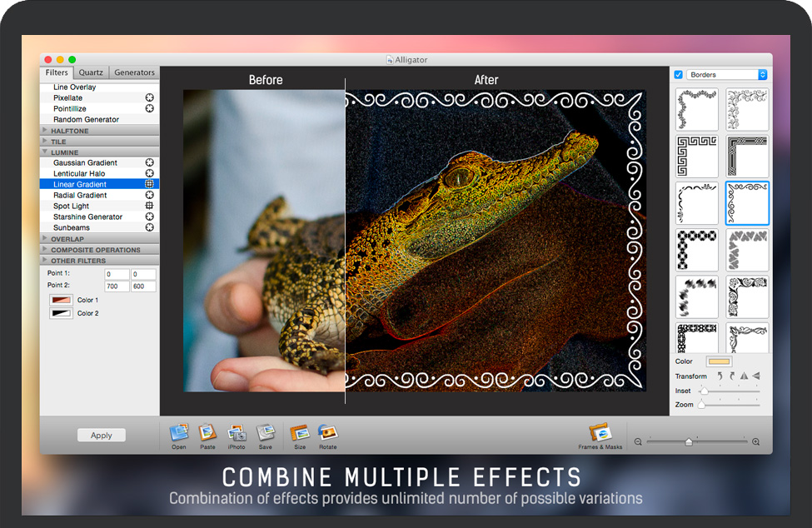Open the Size tool
The height and width of the screenshot is (528, 812).
click(300, 432)
